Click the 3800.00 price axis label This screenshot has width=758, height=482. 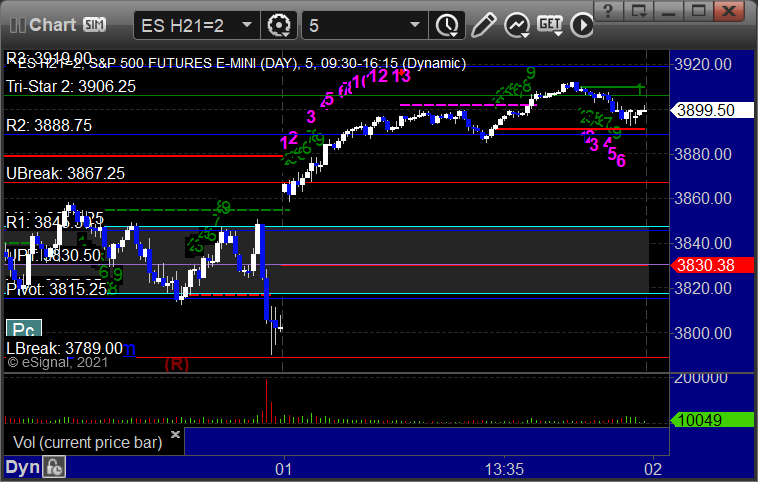click(703, 333)
